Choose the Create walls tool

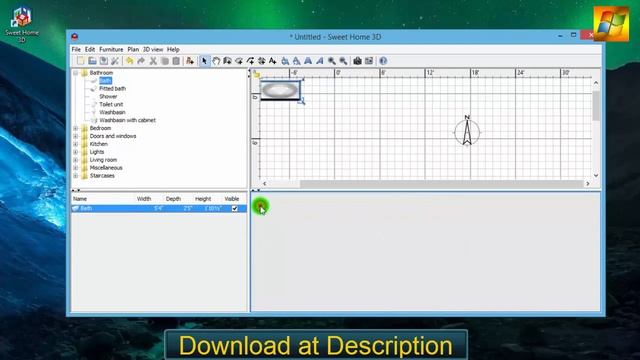[227, 61]
